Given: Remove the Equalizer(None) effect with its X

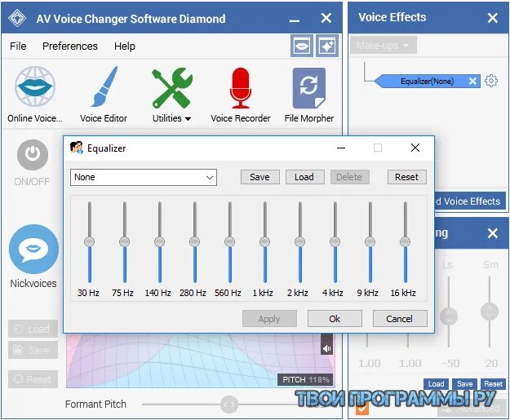Looking at the screenshot, I should click(472, 81).
